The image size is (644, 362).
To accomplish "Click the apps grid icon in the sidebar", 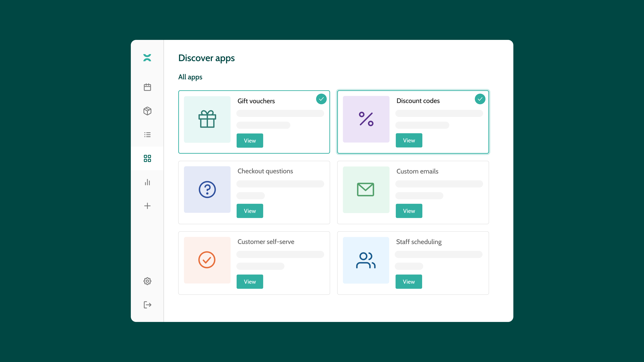I will [x=148, y=158].
